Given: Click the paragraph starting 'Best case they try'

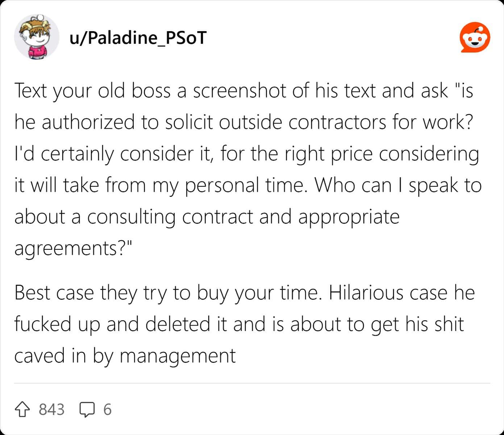Looking at the screenshot, I should click(245, 324).
